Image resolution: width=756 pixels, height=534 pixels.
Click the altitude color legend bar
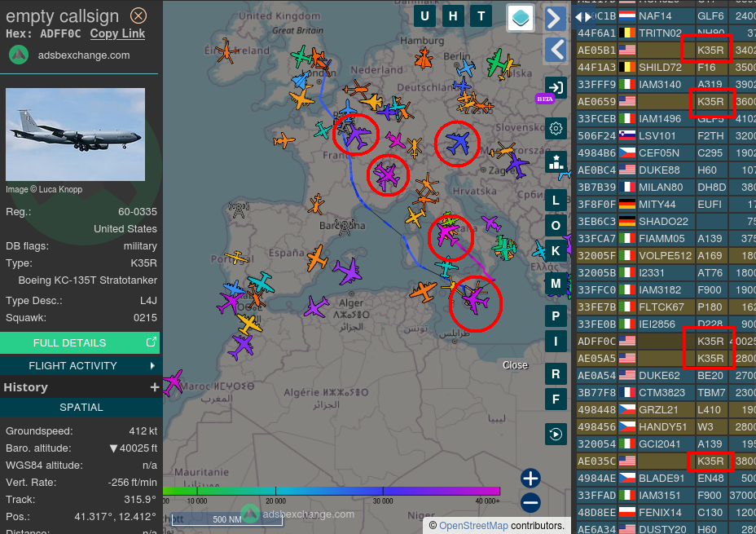[332, 491]
